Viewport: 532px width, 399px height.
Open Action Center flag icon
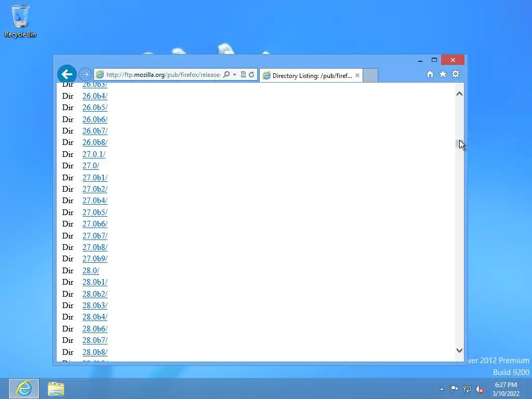click(x=454, y=389)
